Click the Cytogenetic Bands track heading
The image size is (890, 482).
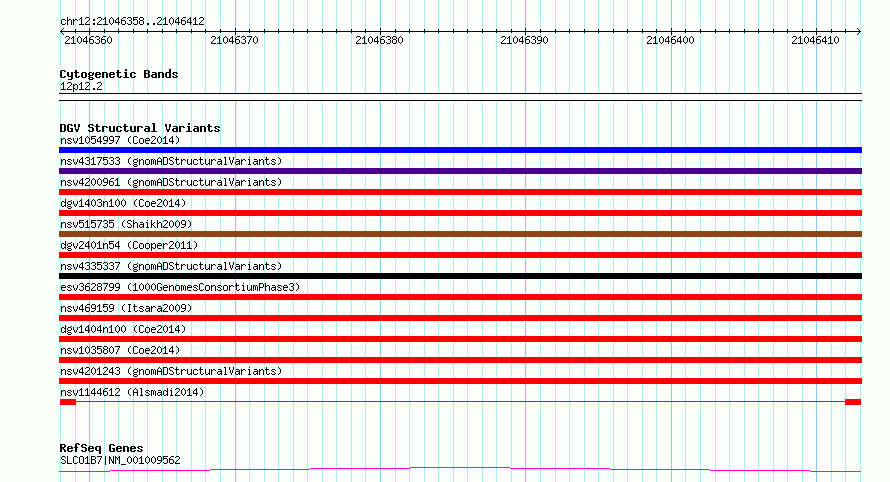[x=119, y=74]
